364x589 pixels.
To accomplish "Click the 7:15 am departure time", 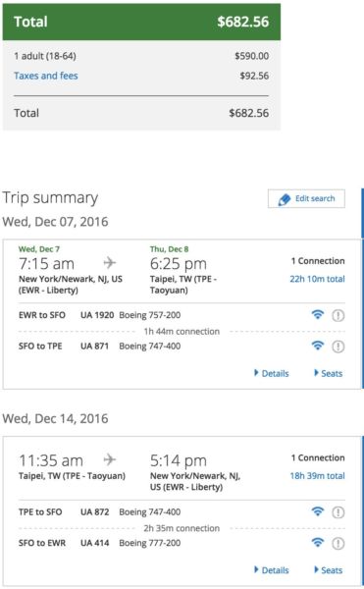I will pyautogui.click(x=46, y=264).
